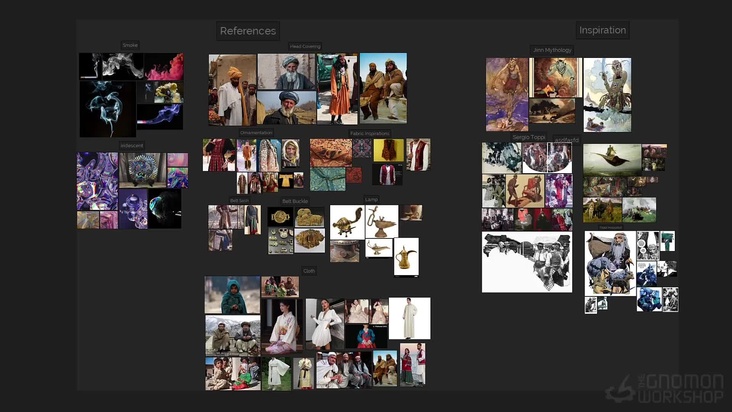Click the Lamp group label

click(371, 200)
